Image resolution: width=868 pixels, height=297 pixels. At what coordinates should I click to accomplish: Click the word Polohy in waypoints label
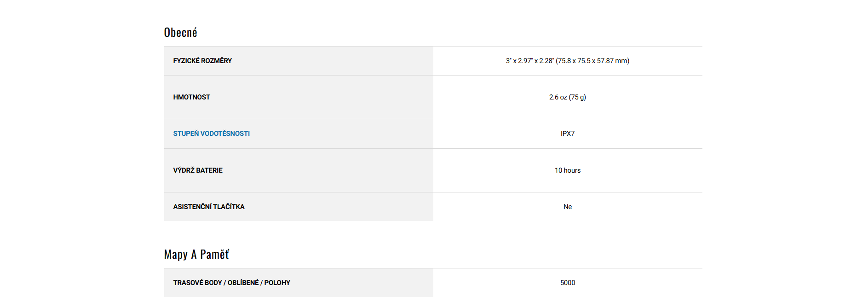[x=277, y=283]
